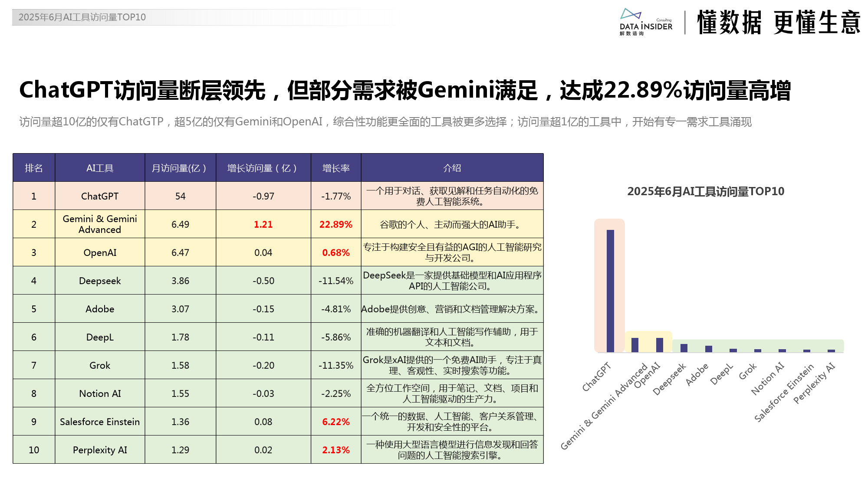Select the 'Salesforce Einstein' table cell
This screenshot has width=868, height=488.
click(x=100, y=422)
